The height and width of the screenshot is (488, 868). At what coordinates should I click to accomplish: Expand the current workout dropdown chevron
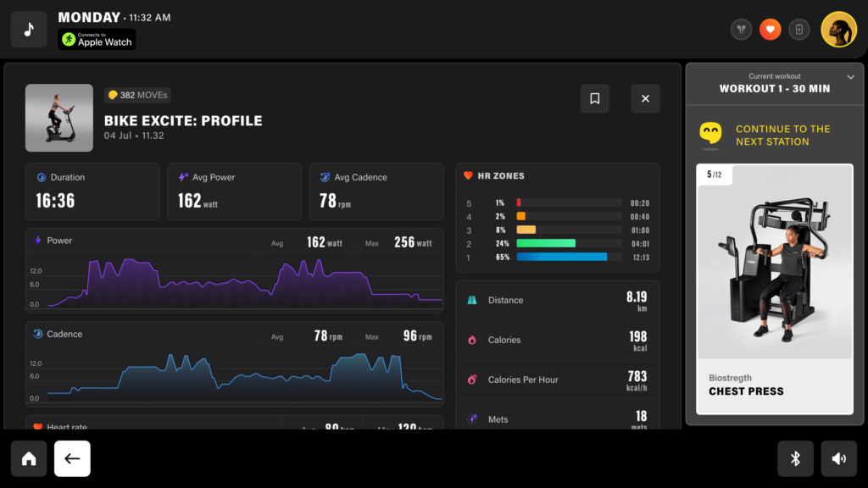851,77
